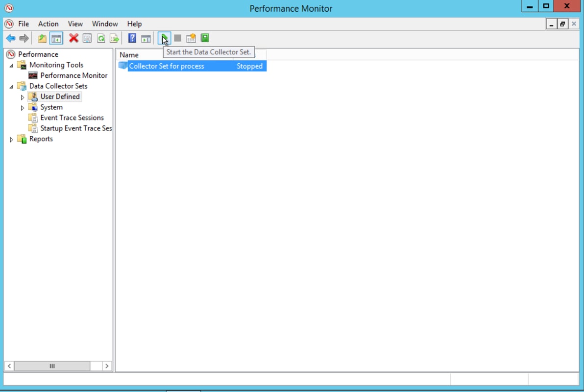This screenshot has width=584, height=392.
Task: Expand the Reports node
Action: coord(11,139)
